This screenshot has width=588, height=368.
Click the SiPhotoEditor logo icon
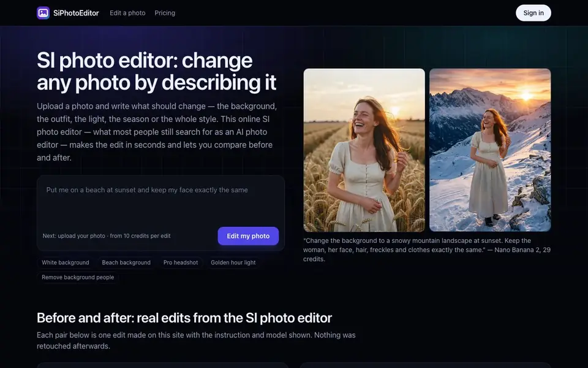(x=43, y=13)
